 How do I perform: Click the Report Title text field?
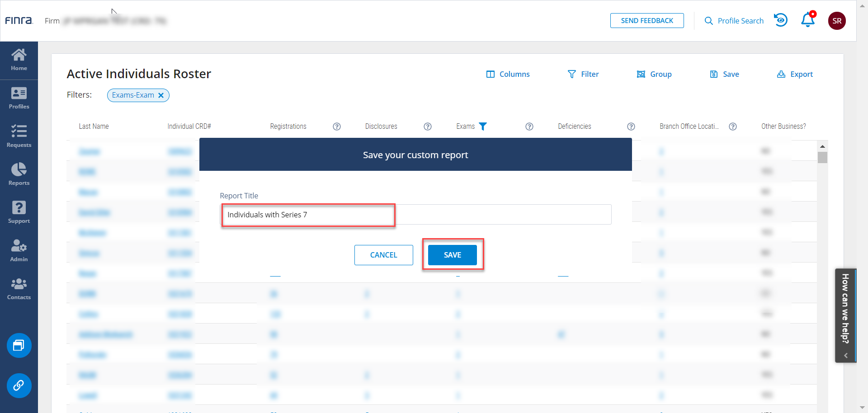[x=415, y=215]
